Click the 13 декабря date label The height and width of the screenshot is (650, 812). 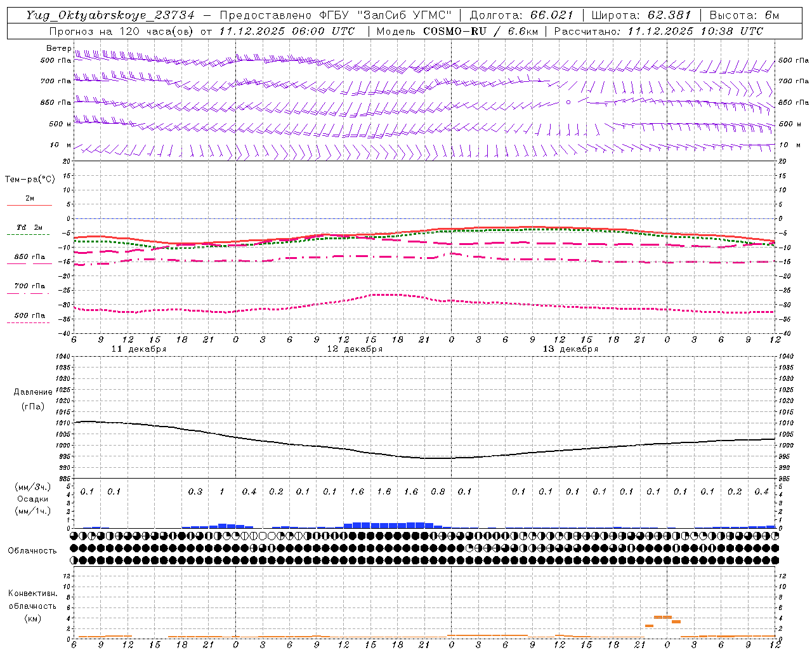pyautogui.click(x=570, y=349)
